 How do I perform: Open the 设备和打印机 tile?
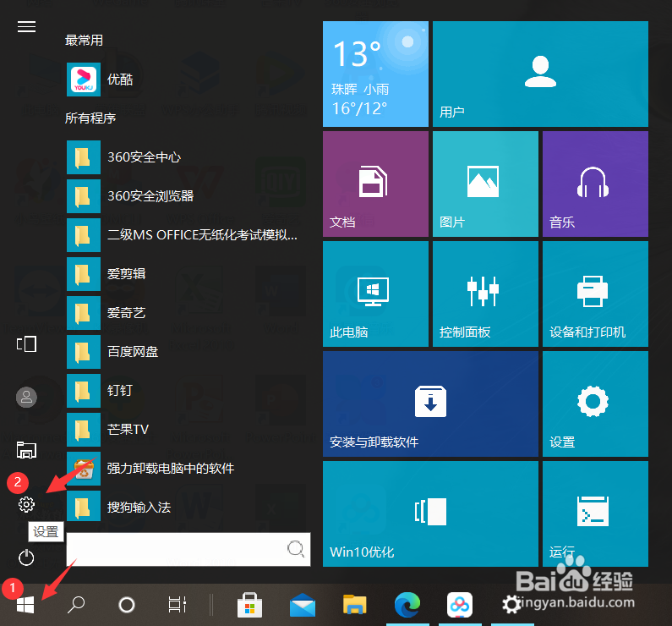[x=595, y=294]
